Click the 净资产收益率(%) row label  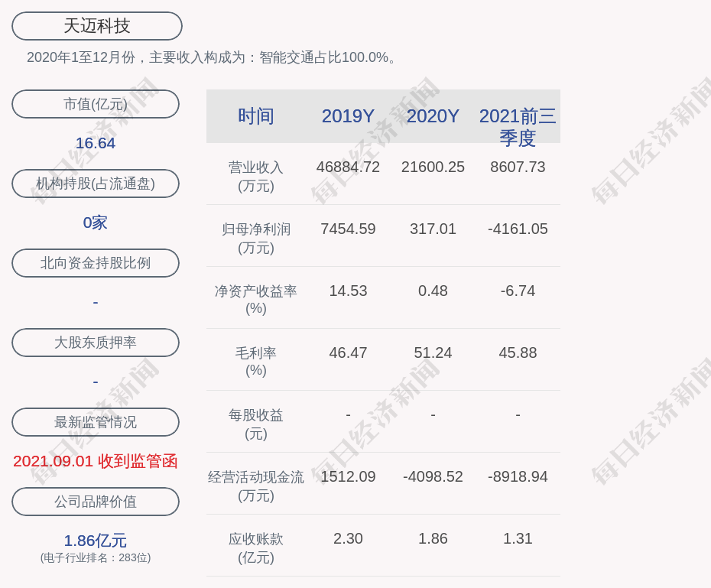[x=256, y=300]
